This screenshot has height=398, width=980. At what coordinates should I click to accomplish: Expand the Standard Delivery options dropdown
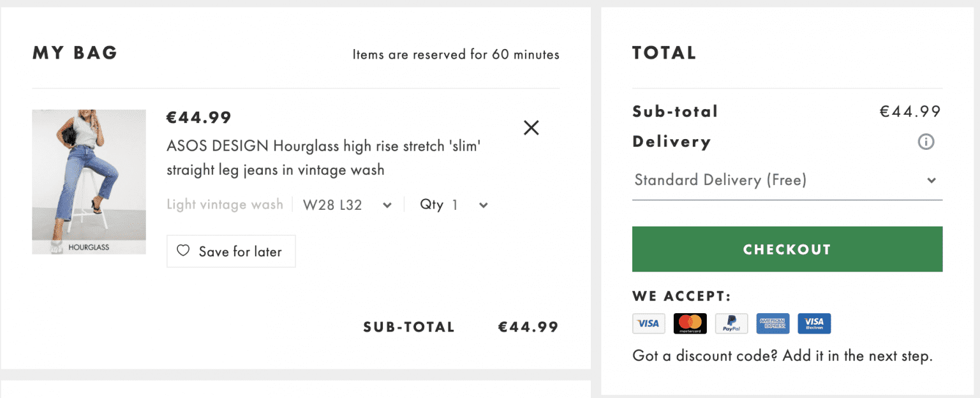787,180
